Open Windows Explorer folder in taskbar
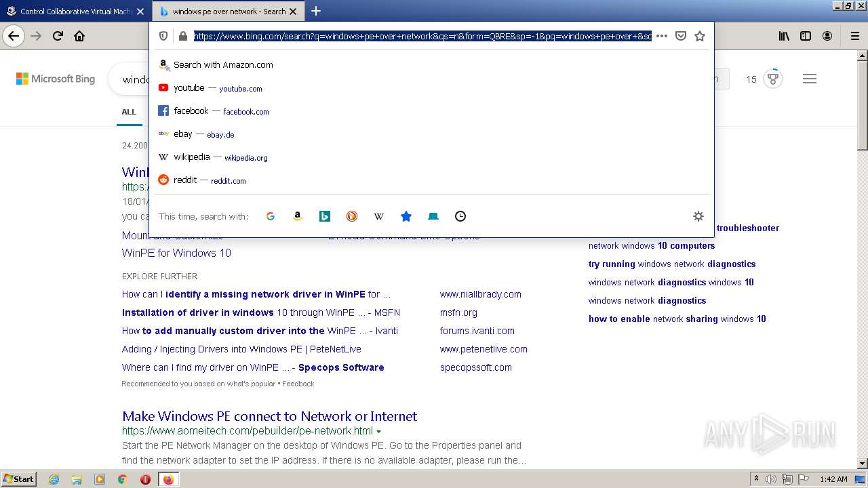 (x=77, y=479)
